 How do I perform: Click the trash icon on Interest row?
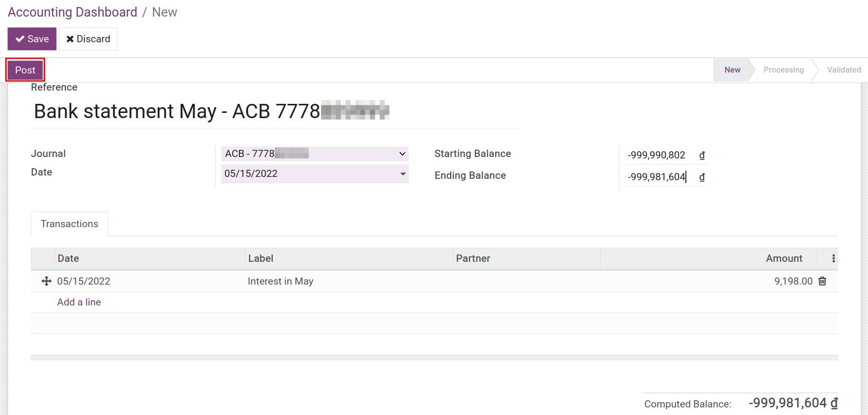point(822,281)
